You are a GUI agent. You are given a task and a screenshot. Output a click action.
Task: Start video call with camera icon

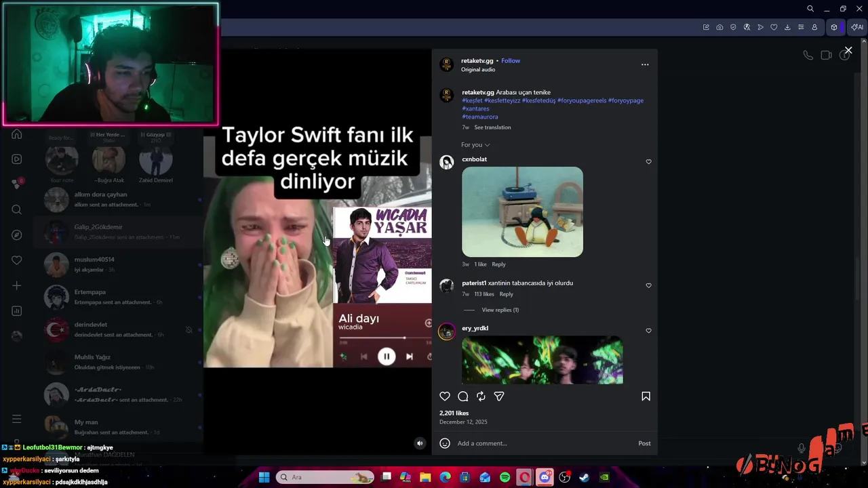point(826,55)
